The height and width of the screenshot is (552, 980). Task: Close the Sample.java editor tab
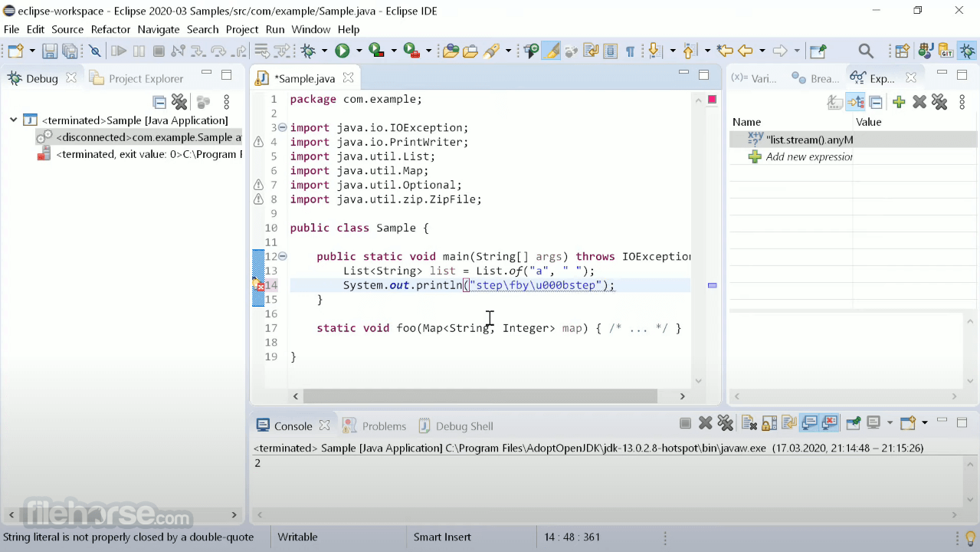(349, 77)
